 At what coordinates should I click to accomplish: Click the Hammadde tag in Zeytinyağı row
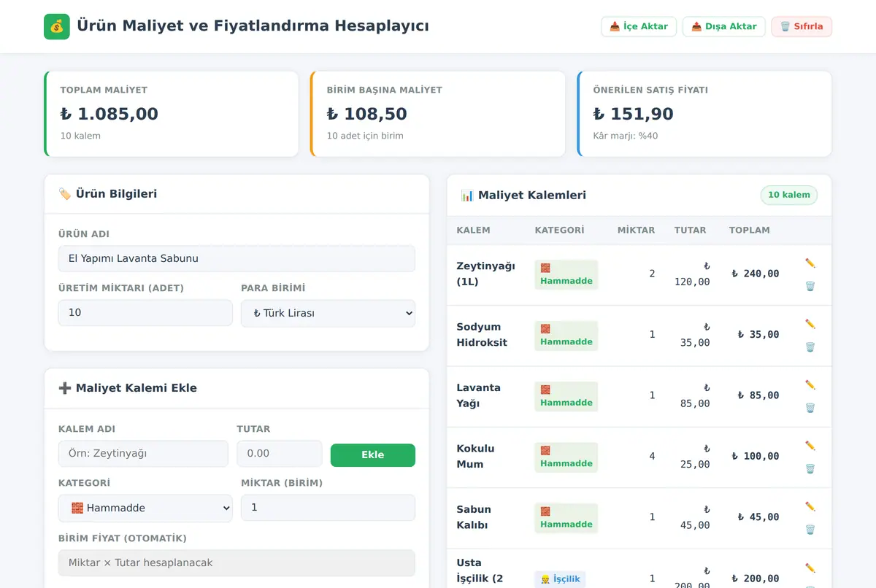pos(566,274)
